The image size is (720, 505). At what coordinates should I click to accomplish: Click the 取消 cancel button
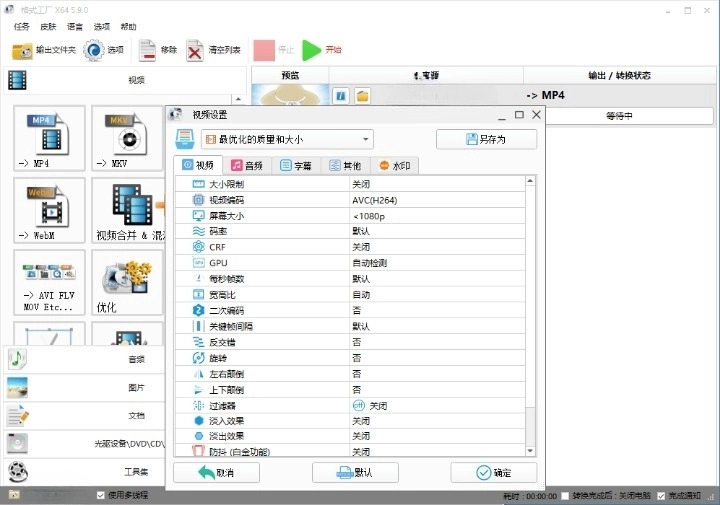coord(216,472)
